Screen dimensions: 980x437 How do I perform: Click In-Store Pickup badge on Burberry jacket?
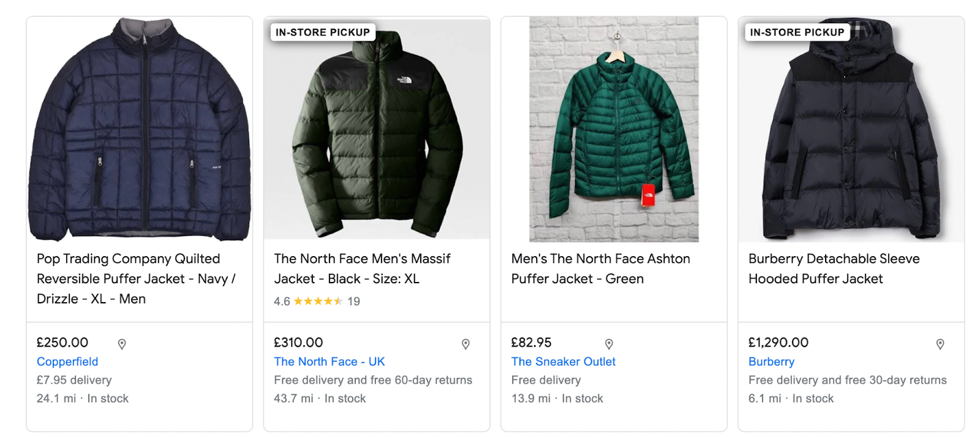click(x=797, y=32)
